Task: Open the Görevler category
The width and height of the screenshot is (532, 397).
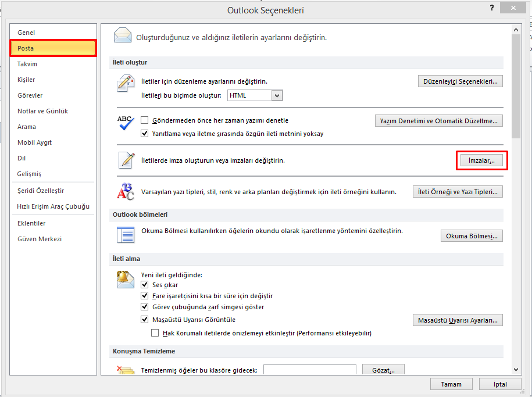Action: coord(53,95)
